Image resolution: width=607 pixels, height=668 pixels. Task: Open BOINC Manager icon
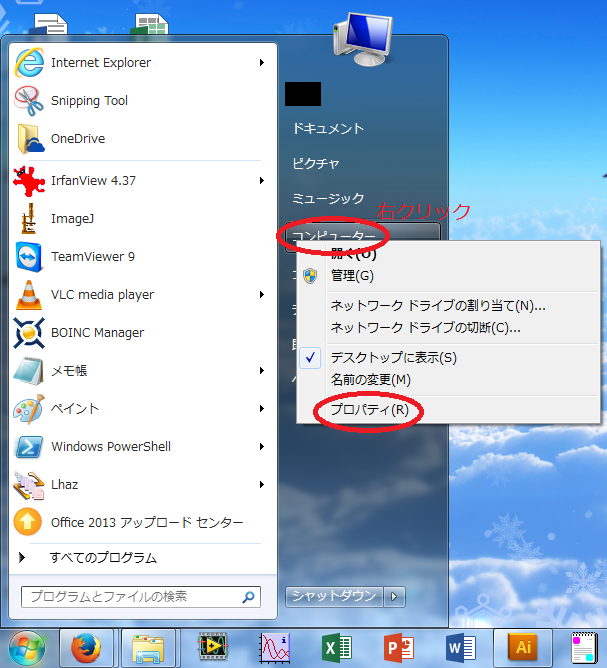[29, 333]
